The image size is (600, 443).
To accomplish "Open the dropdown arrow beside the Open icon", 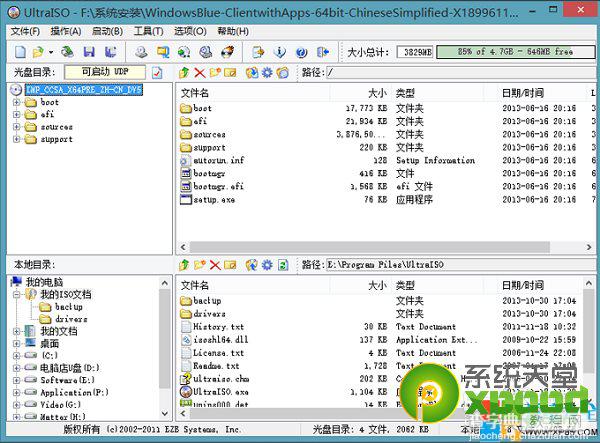I will 51,52.
